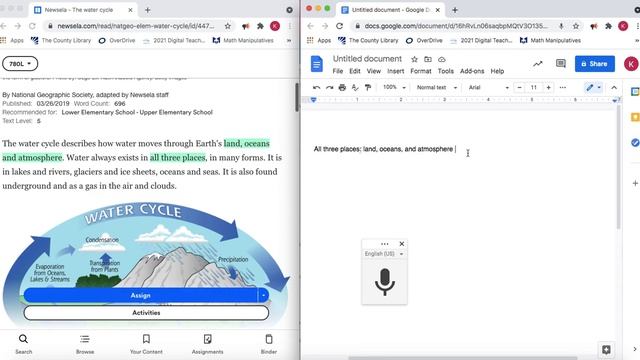Viewport: 640px width, 360px height.
Task: Open Tasks in the Docs side panel
Action: click(x=635, y=142)
